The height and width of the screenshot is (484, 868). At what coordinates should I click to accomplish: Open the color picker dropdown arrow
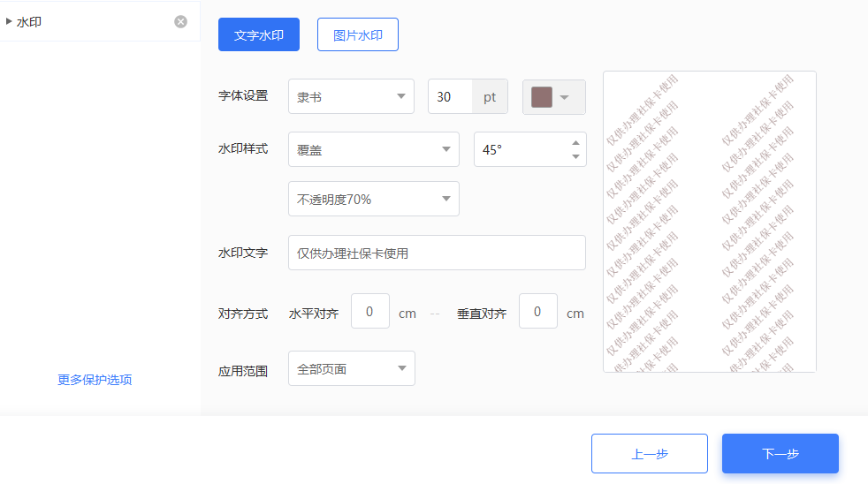click(565, 97)
